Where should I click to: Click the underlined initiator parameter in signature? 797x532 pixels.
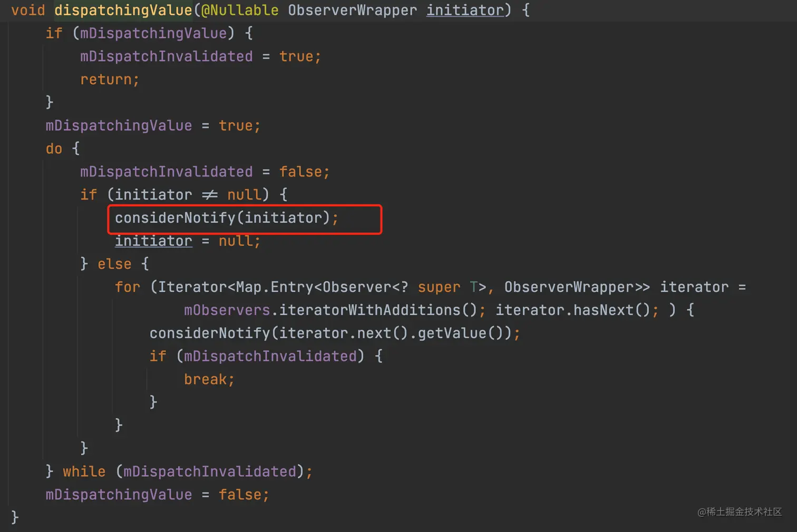465,10
